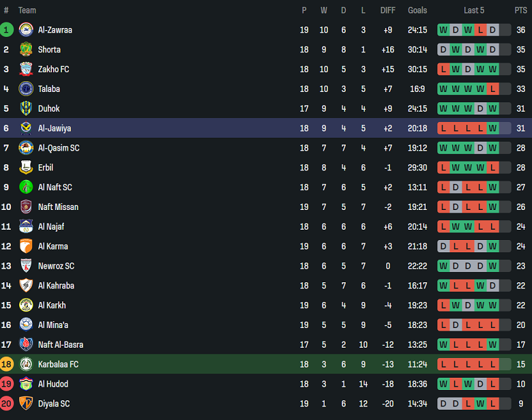Sort table by PTS column header
Image resolution: width=532 pixels, height=420 pixels.
coord(521,10)
